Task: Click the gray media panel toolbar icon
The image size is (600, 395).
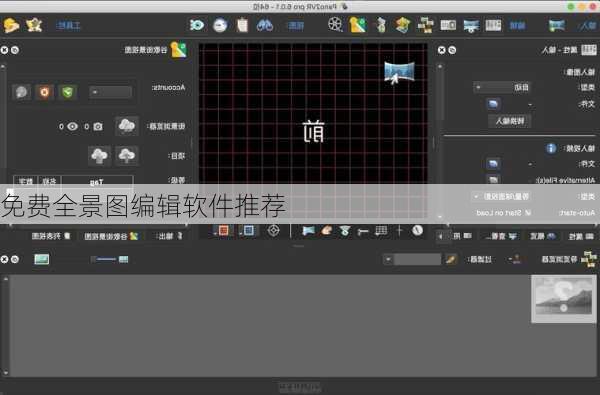Action: click(448, 25)
